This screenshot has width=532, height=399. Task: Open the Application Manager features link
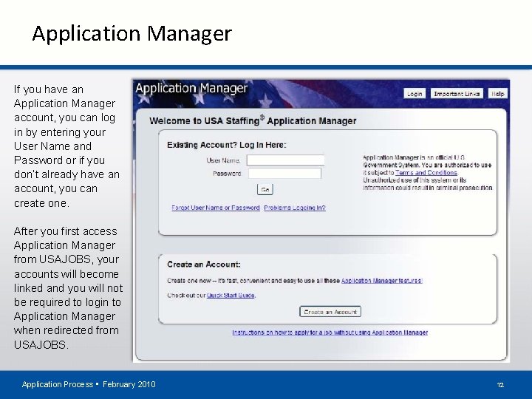(382, 281)
